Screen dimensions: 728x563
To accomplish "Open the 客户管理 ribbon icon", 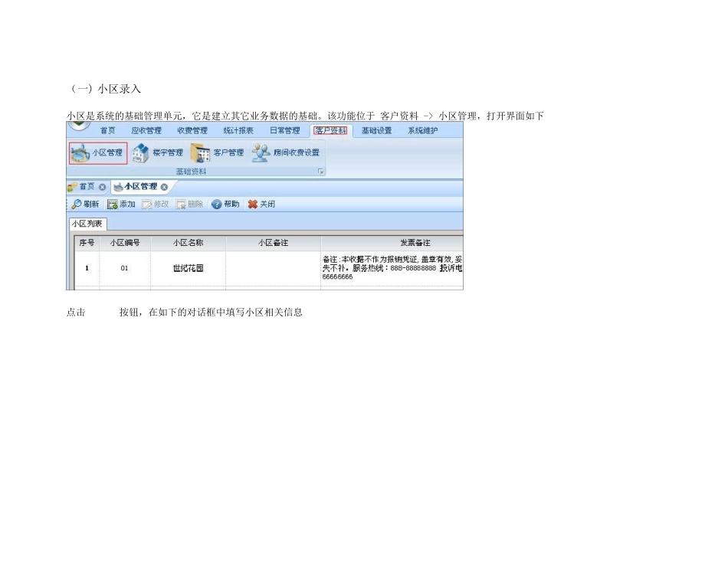I will pyautogui.click(x=218, y=152).
